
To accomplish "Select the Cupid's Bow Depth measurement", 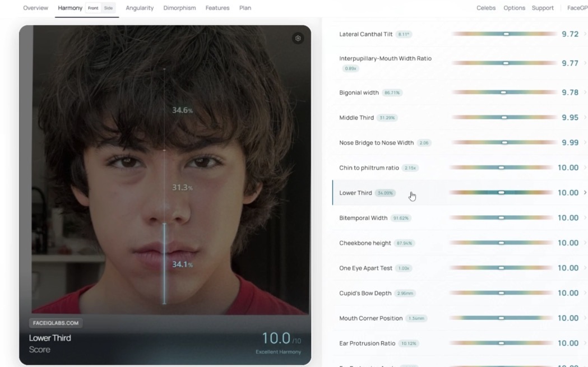I will pyautogui.click(x=364, y=293).
